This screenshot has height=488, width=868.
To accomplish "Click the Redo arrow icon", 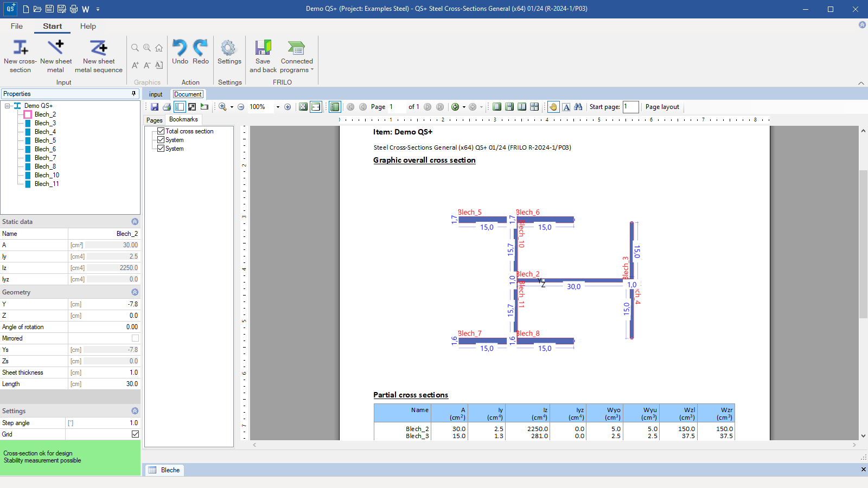I will point(200,48).
